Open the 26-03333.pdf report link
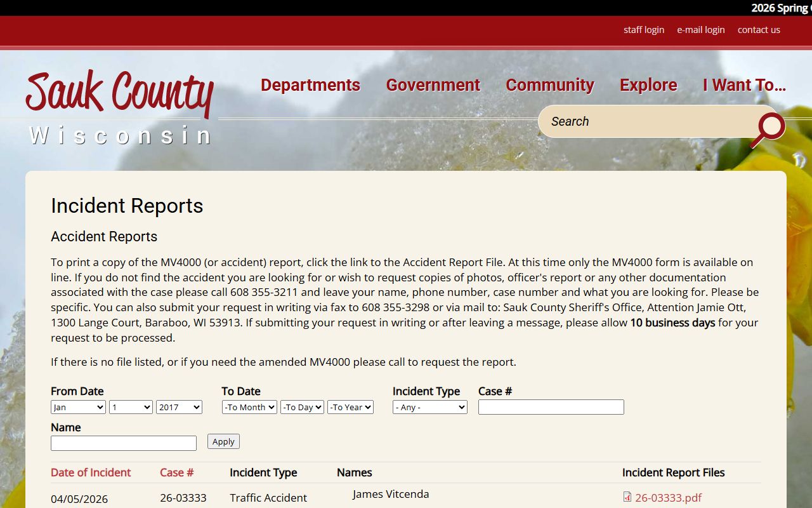This screenshot has width=812, height=508. coord(668,498)
